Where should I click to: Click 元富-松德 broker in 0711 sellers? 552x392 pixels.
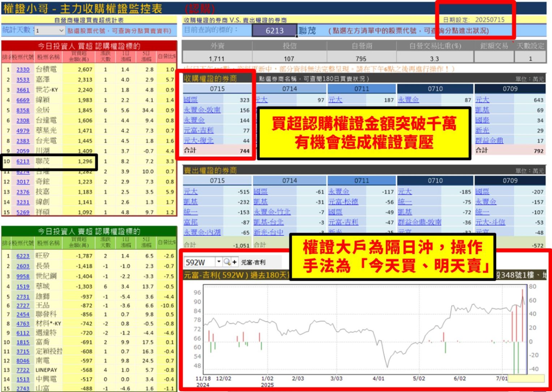pos(343,202)
